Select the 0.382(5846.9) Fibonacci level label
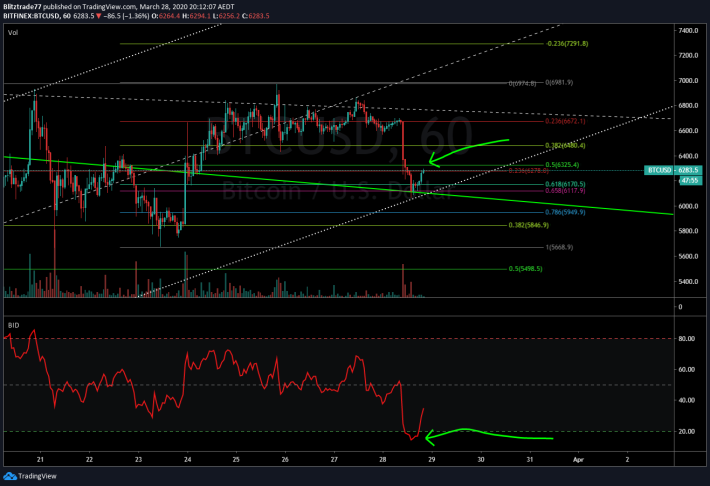The height and width of the screenshot is (486, 710). tap(529, 225)
